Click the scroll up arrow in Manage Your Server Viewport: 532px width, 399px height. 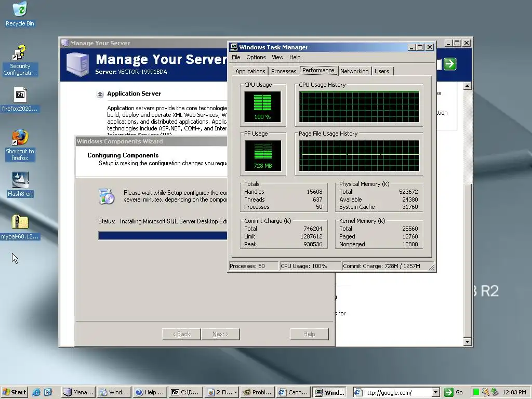pos(468,86)
